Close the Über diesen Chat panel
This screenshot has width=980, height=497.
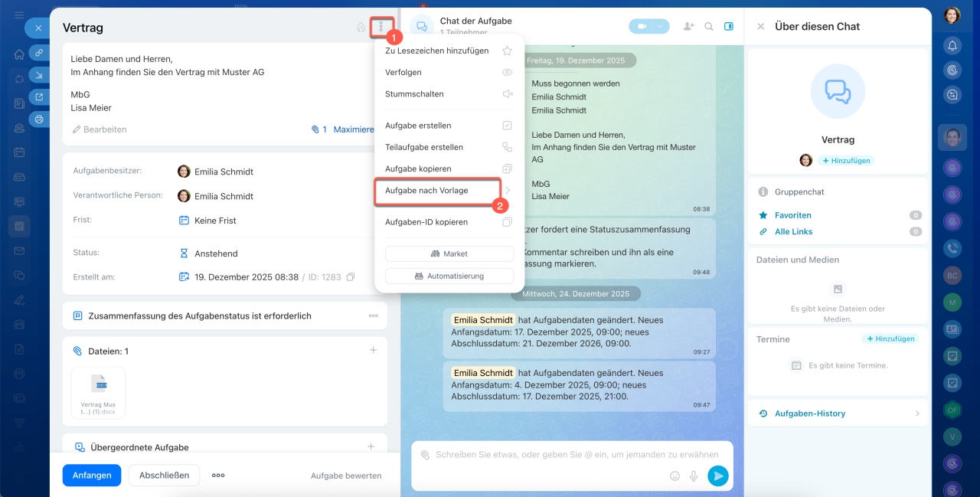click(760, 26)
